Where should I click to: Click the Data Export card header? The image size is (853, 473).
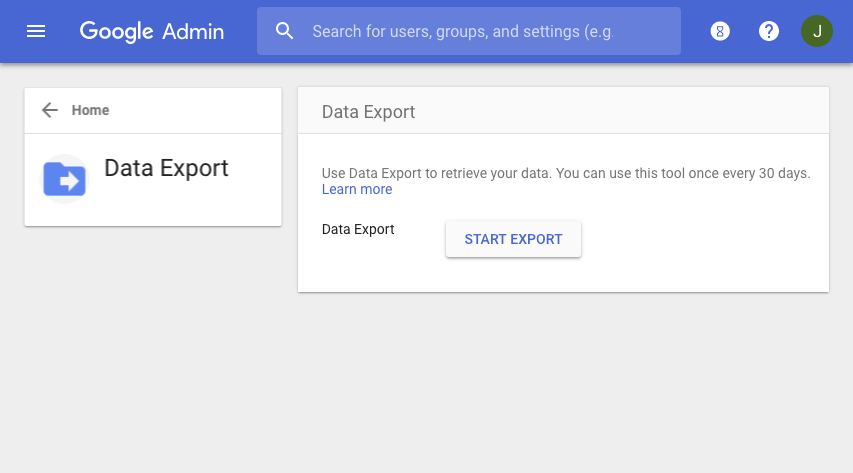point(368,112)
